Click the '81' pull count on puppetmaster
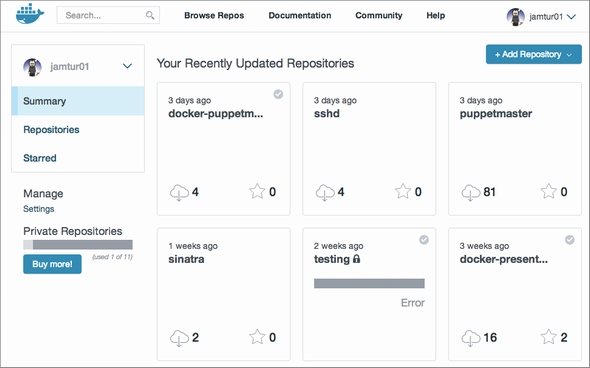The height and width of the screenshot is (368, 590). pos(489,192)
